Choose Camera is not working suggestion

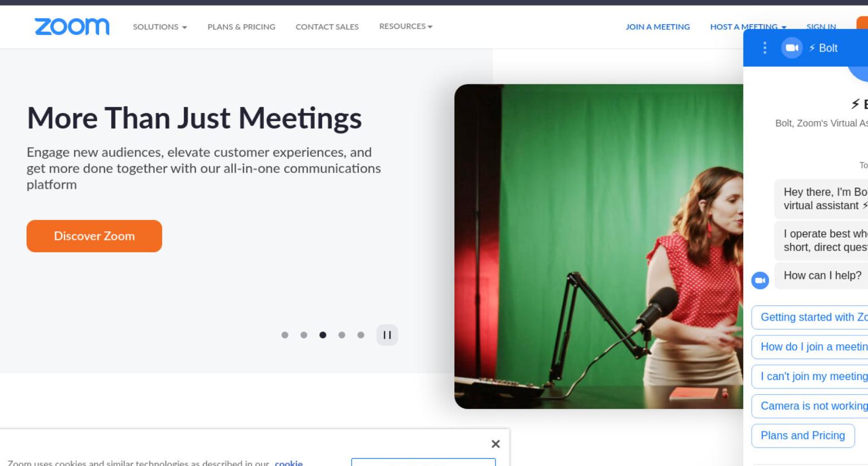(810, 405)
